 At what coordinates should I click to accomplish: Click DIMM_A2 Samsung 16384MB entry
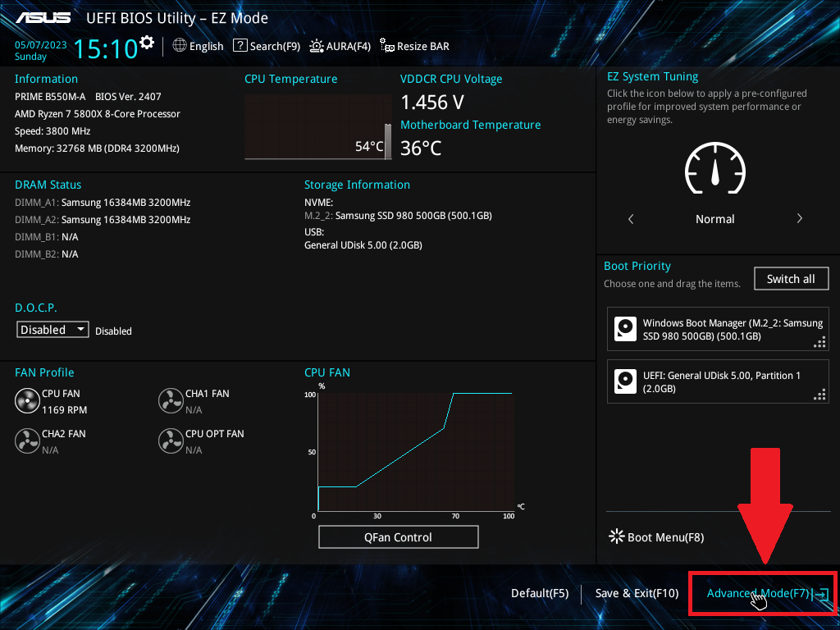pyautogui.click(x=103, y=220)
